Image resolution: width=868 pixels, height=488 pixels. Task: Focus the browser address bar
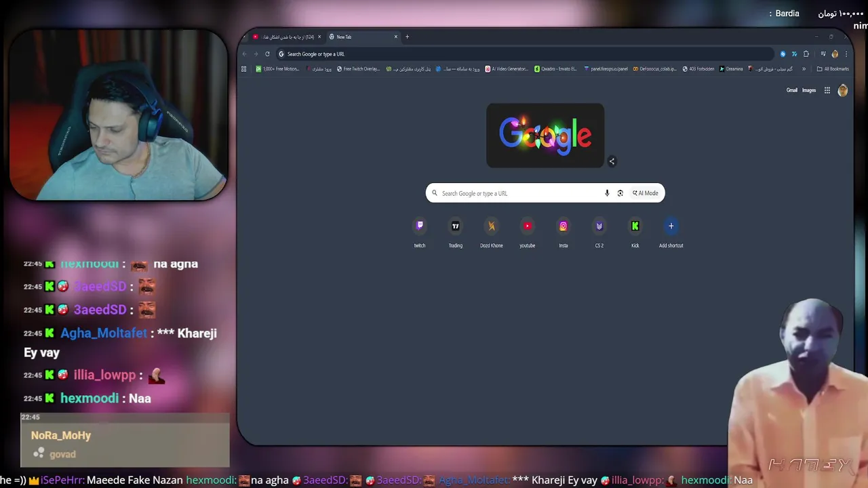525,54
